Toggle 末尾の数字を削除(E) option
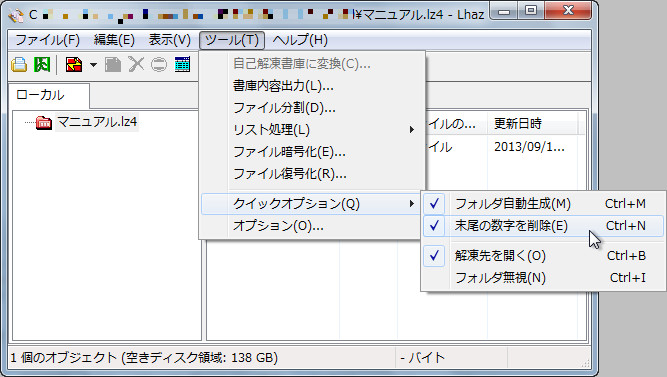Screen dimensions: 667x377 click(x=543, y=226)
